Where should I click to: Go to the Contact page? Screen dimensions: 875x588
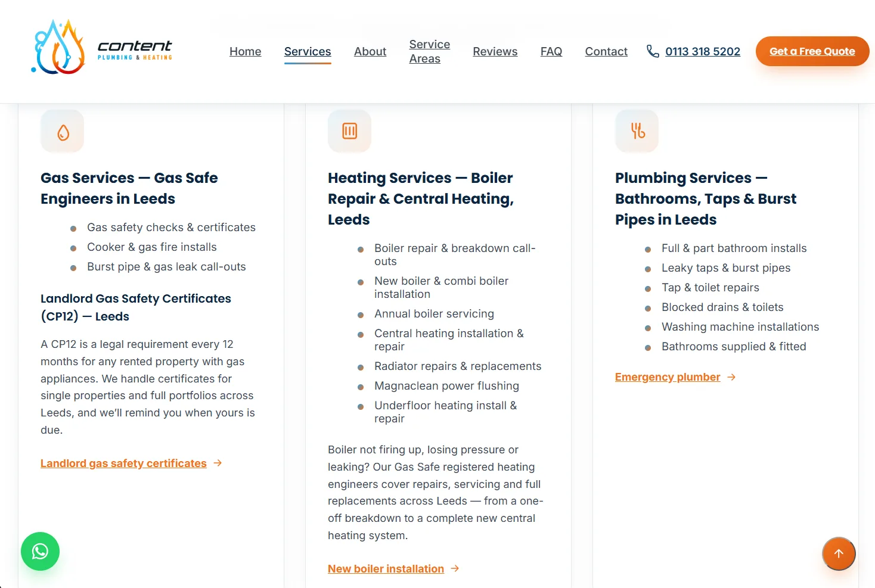(x=606, y=51)
